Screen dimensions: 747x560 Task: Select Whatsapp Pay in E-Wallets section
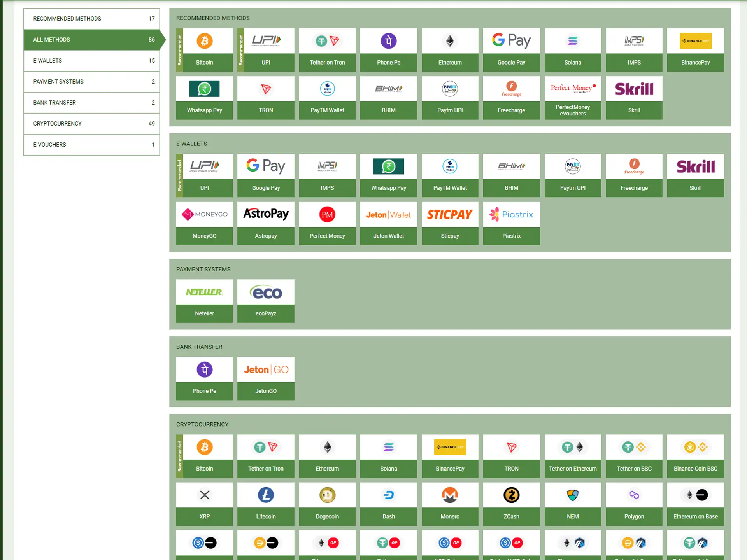389,175
